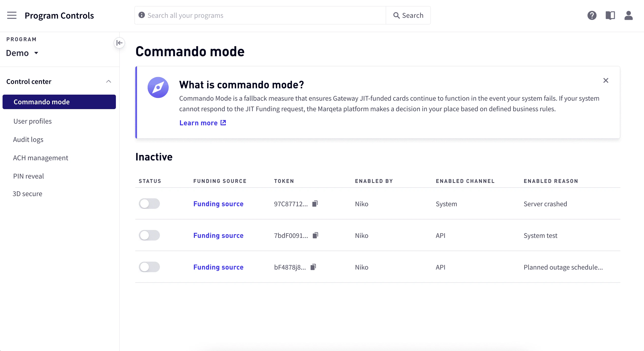644x351 pixels.
Task: Open the hamburger navigation menu
Action: pos(12,15)
